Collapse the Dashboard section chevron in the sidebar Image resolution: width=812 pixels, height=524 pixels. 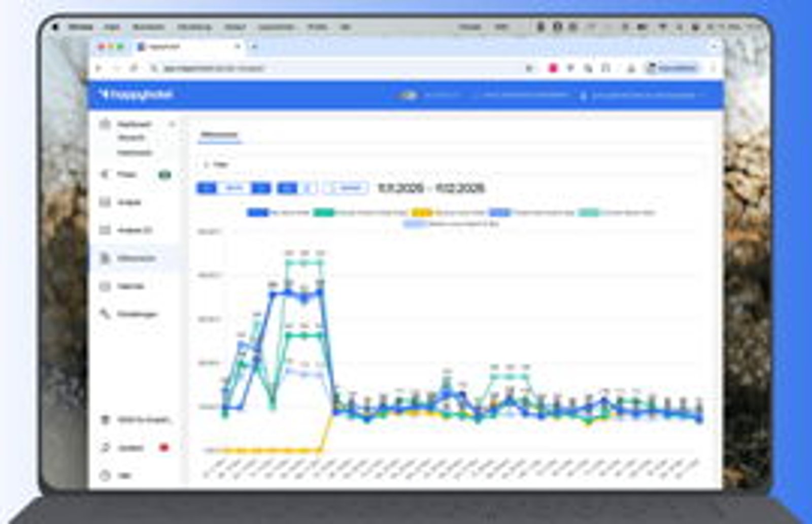(x=172, y=124)
